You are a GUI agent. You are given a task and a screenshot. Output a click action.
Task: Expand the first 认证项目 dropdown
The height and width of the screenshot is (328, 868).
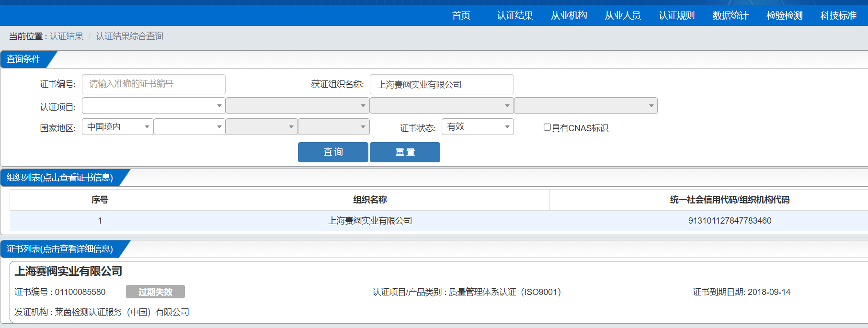point(154,106)
